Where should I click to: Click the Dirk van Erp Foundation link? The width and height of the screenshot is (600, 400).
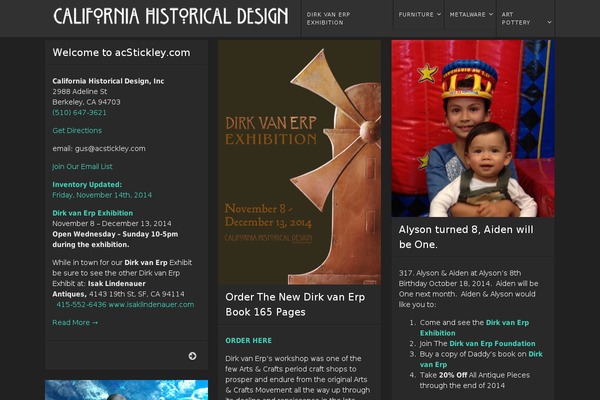[x=492, y=344]
